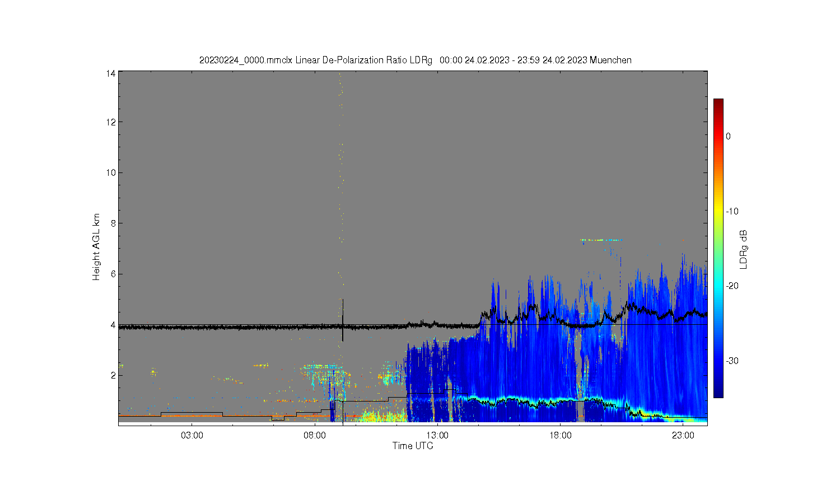Viewport: 840px width, 504px height.
Task: Click the 'LDRg dB' colorbar title
Action: (744, 249)
